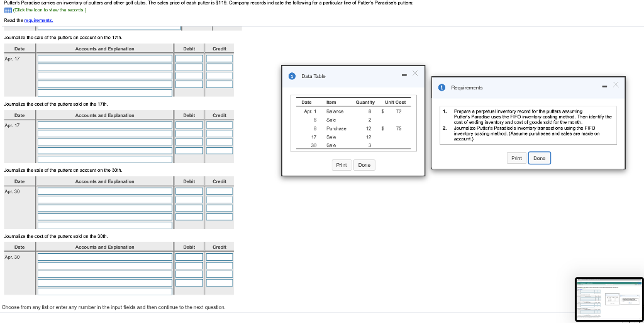Open the page thumbnail preview at bottom right
The height and width of the screenshot is (323, 644).
(609, 299)
